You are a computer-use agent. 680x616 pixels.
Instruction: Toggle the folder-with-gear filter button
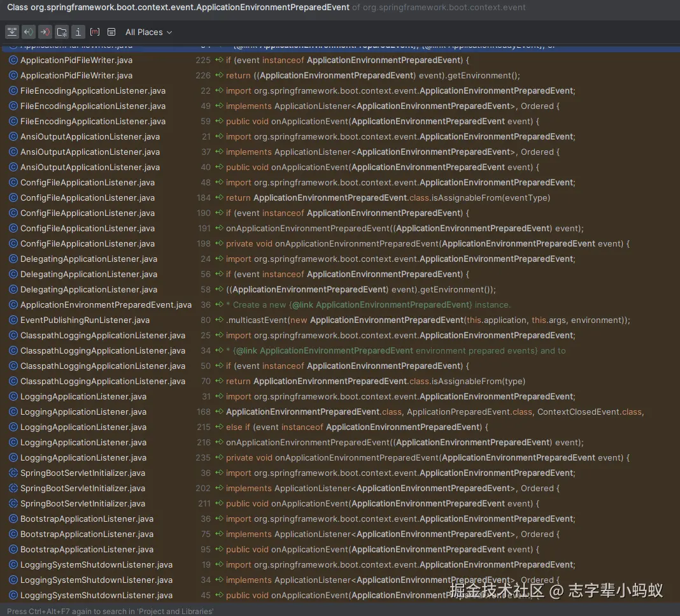pyautogui.click(x=62, y=32)
